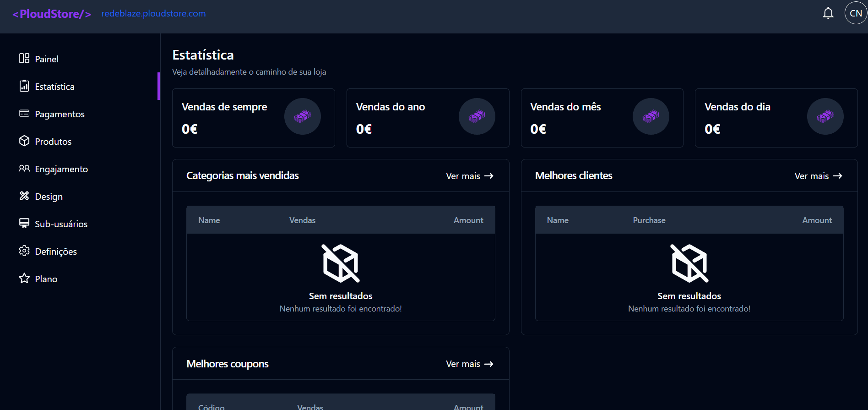Click Name column header in Categorias table

[209, 220]
